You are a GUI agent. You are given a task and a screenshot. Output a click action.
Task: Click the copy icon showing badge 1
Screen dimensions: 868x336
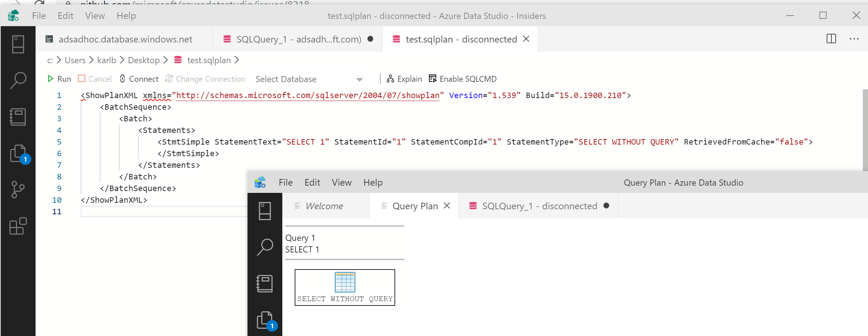pos(18,153)
